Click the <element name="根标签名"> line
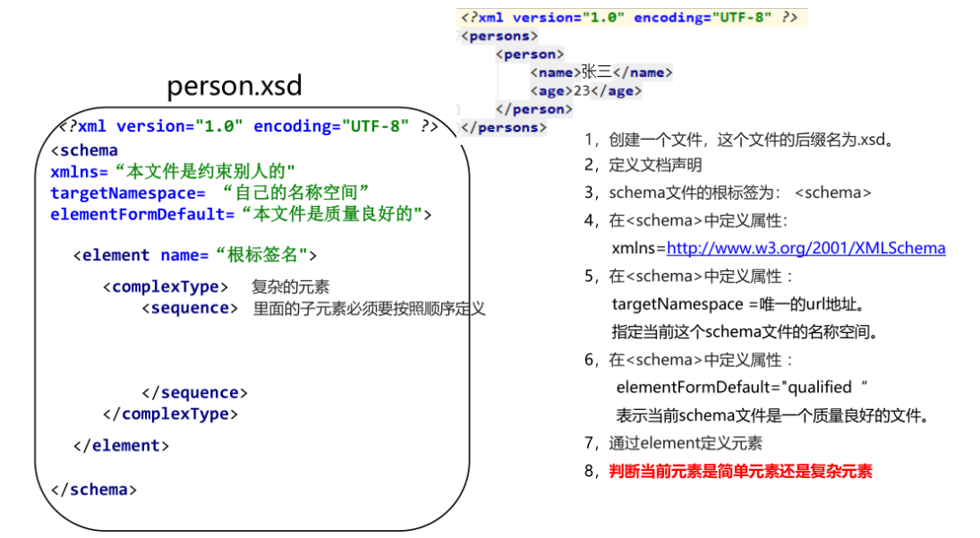This screenshot has height=538, width=980. click(x=195, y=255)
